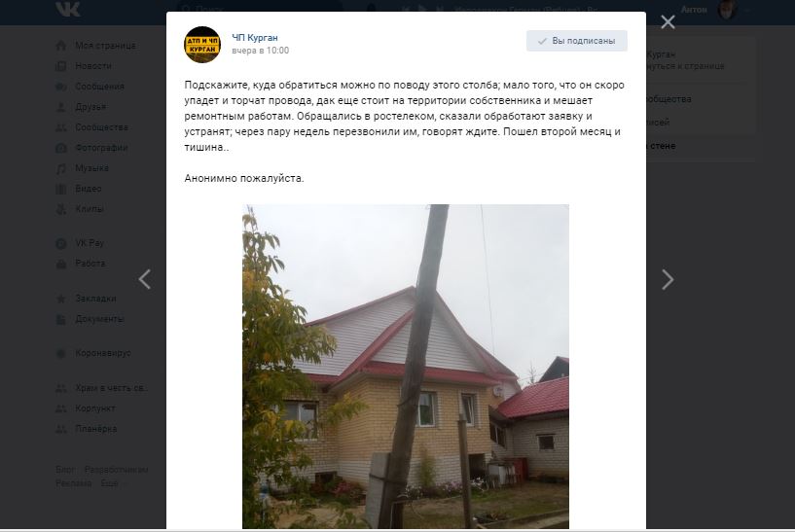795x532 pixels.
Task: Open Антон profile menu dropdown
Action: [x=715, y=10]
